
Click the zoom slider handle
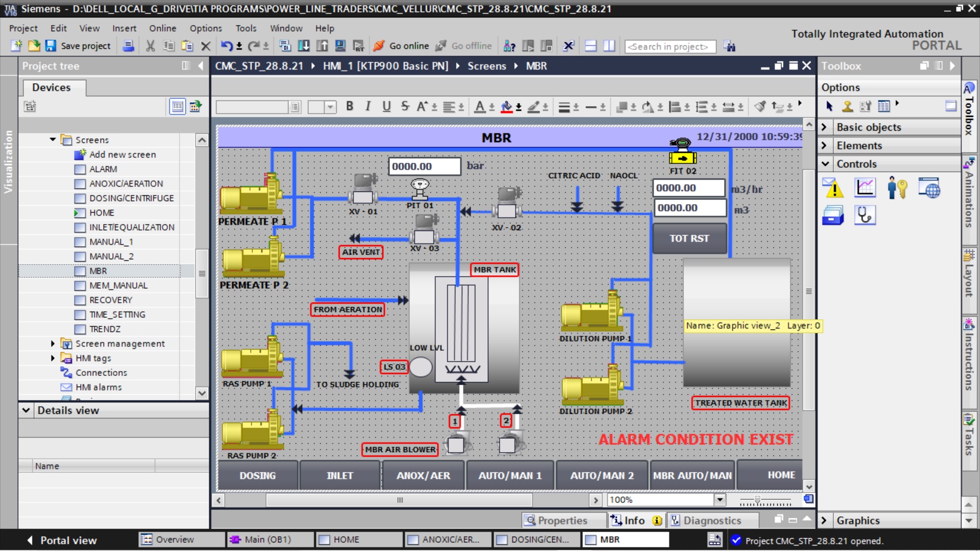[x=757, y=500]
